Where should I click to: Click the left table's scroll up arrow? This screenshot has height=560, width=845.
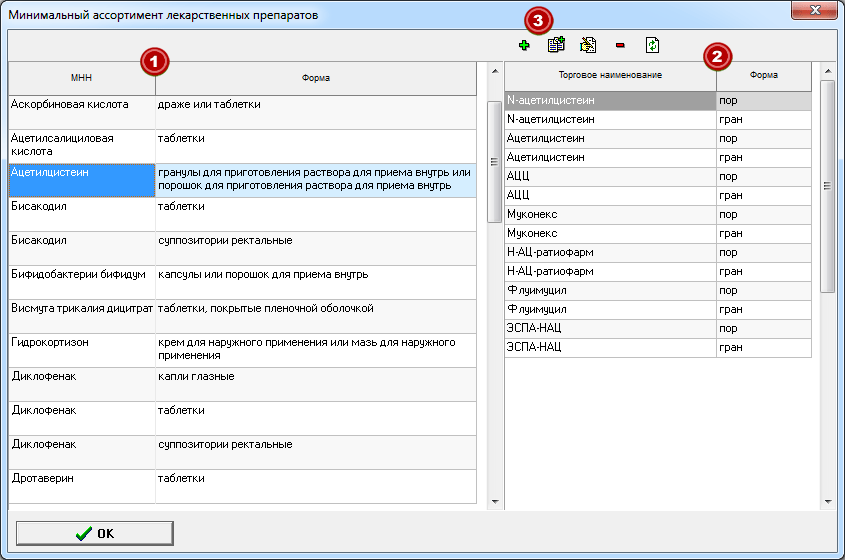tap(495, 71)
